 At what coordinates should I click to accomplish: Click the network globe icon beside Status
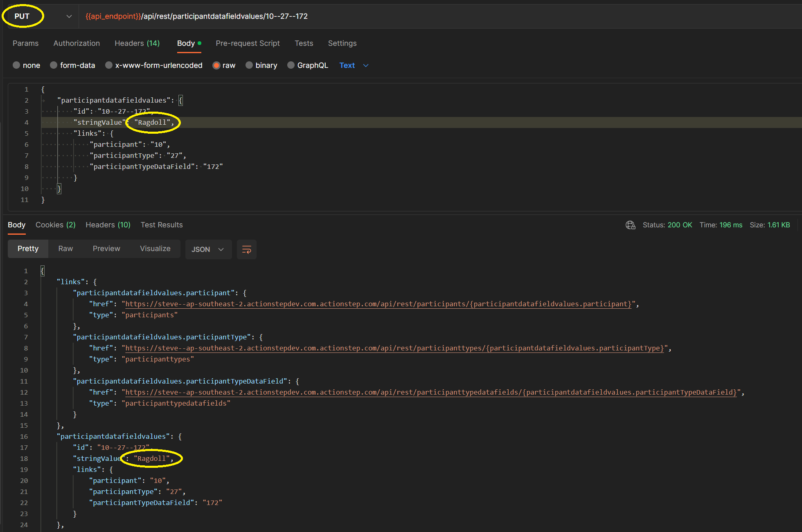630,225
